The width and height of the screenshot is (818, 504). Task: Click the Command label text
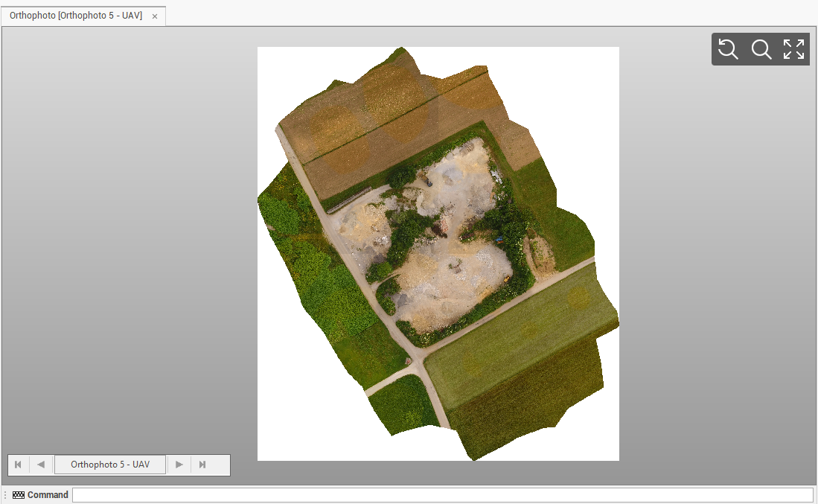(x=48, y=495)
